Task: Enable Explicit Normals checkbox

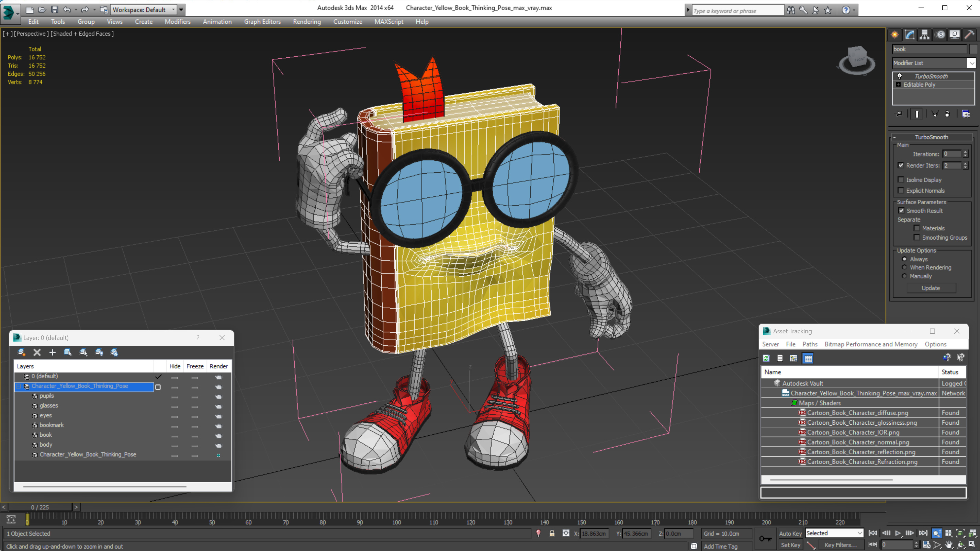Action: (901, 191)
